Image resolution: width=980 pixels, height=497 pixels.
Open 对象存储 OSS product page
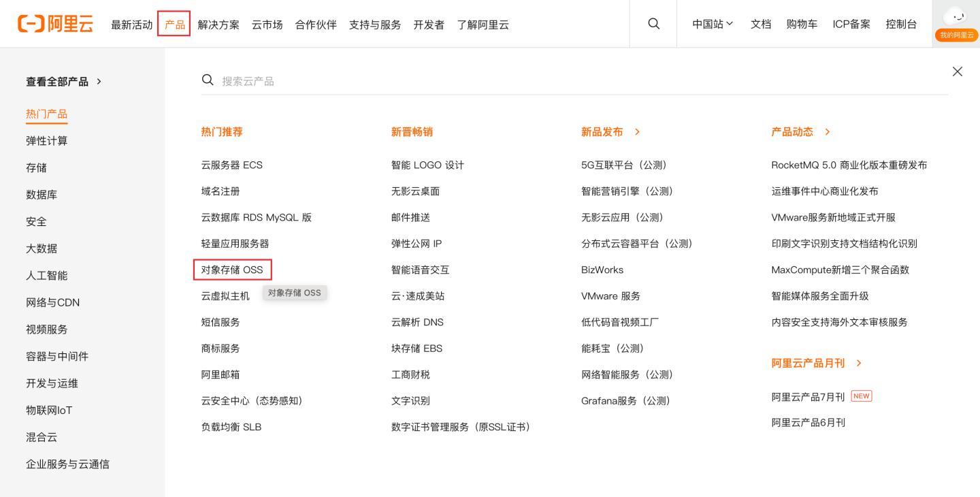(x=231, y=270)
